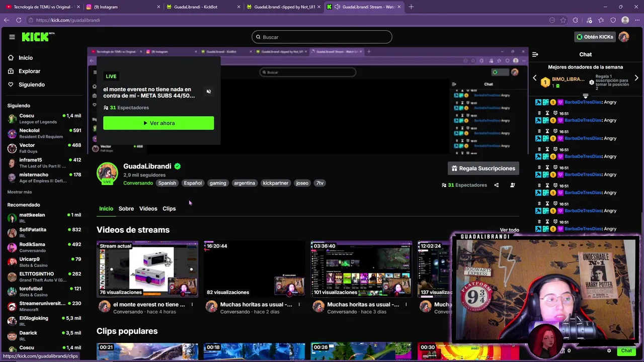Click the browser back arrow
Viewport: 644px width, 362px height.
tap(7, 20)
